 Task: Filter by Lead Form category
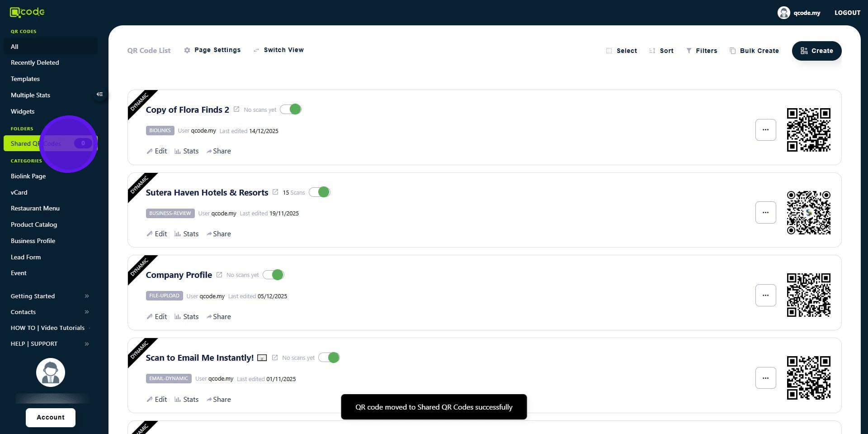point(26,257)
